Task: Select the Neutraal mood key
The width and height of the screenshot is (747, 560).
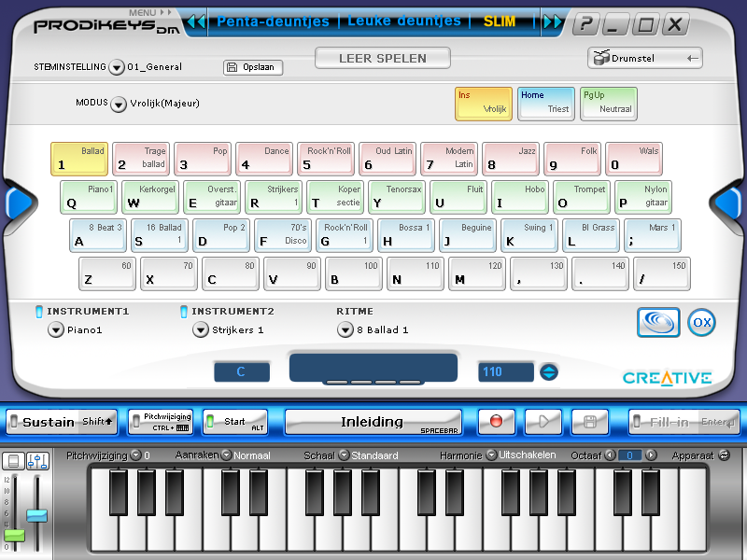Action: pos(609,104)
